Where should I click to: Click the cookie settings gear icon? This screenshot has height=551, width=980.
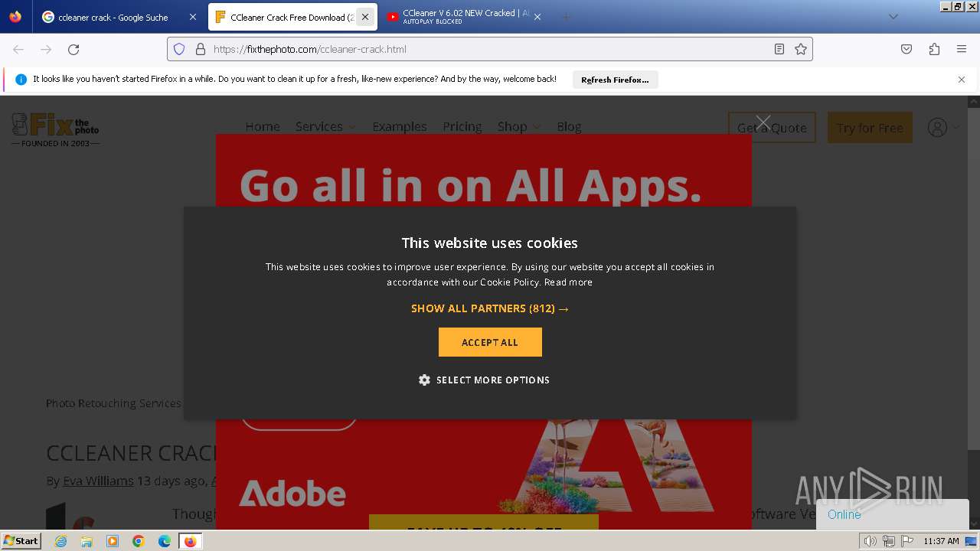pos(424,380)
